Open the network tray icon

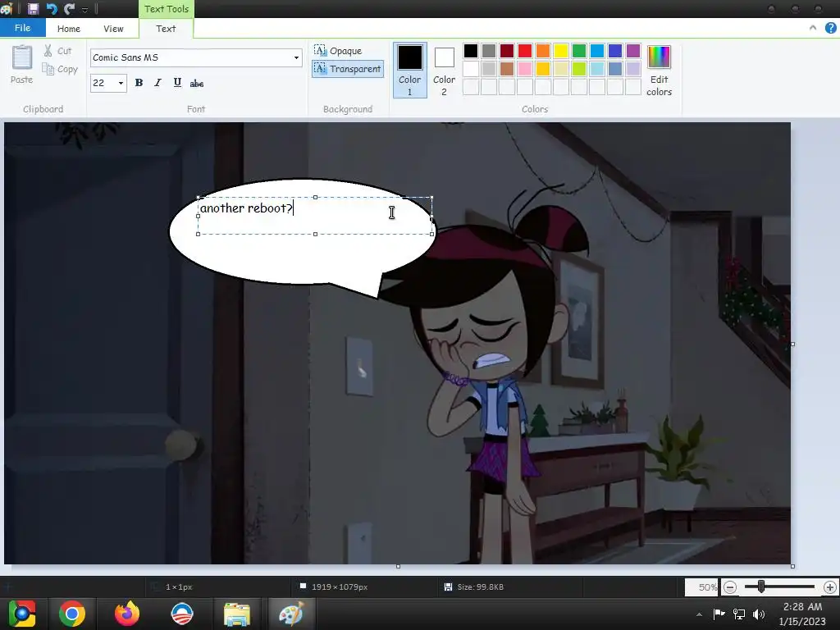739,614
